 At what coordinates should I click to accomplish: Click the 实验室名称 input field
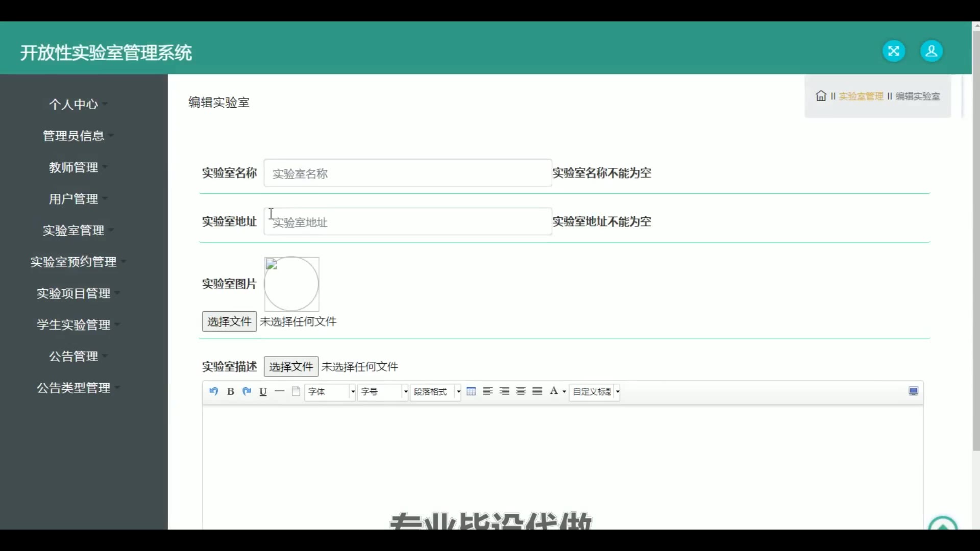click(x=407, y=173)
